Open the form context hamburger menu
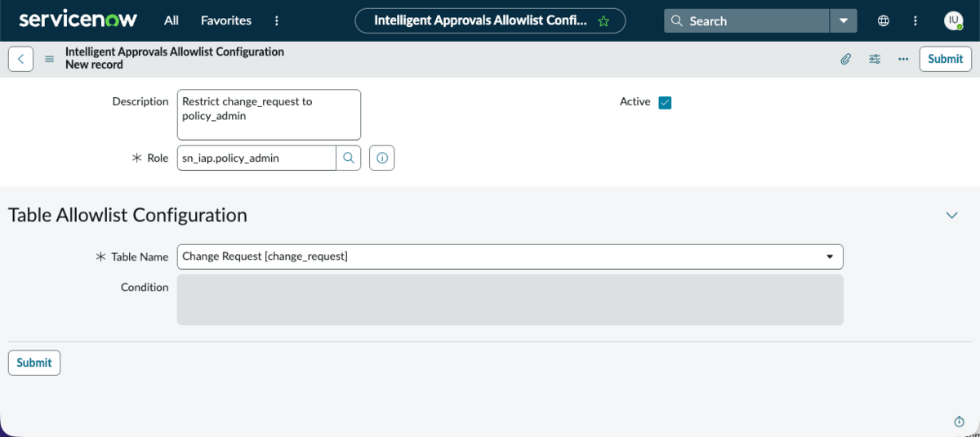 49,59
